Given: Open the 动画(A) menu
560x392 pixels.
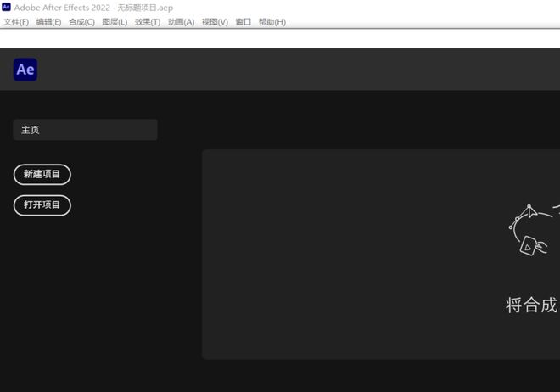Looking at the screenshot, I should [181, 22].
